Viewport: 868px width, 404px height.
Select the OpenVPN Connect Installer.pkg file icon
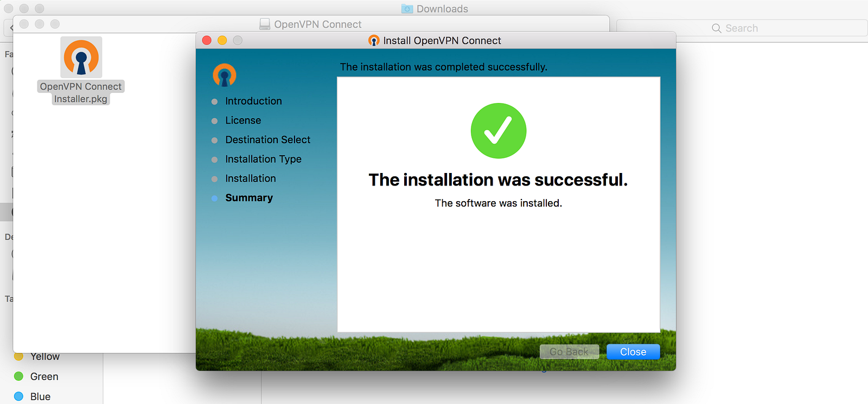(x=81, y=57)
